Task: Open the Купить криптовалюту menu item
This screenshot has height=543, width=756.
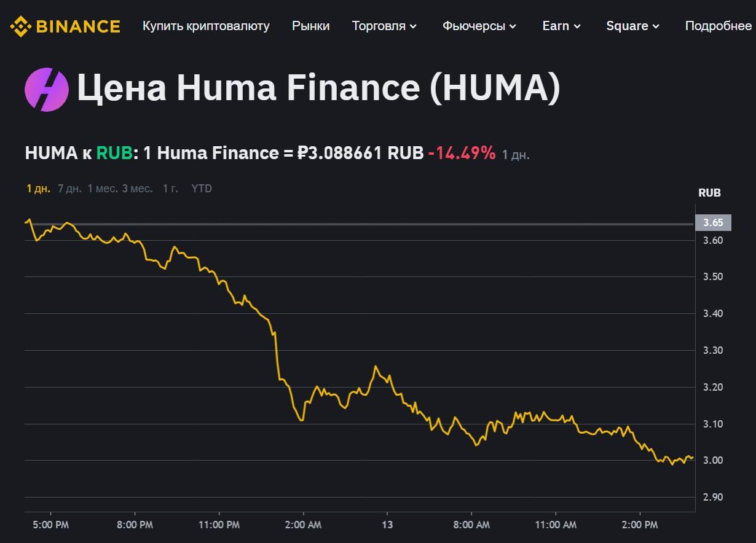Action: 206,26
